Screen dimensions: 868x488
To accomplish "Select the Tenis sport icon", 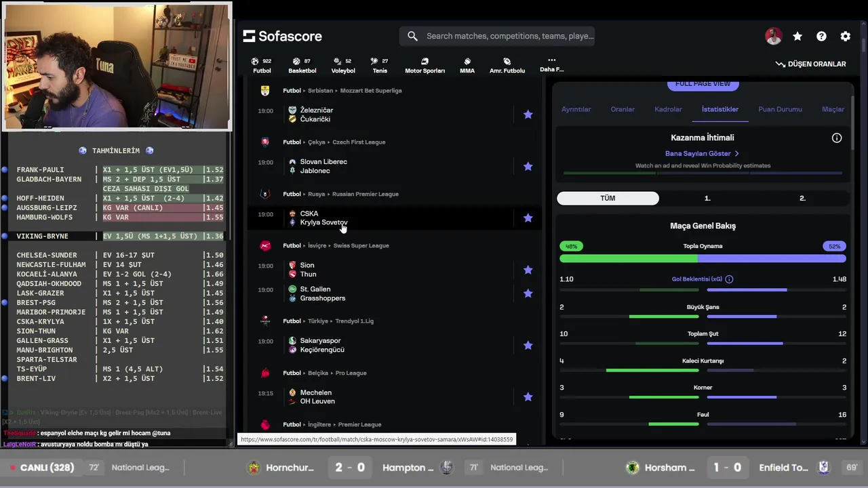I will tap(380, 65).
